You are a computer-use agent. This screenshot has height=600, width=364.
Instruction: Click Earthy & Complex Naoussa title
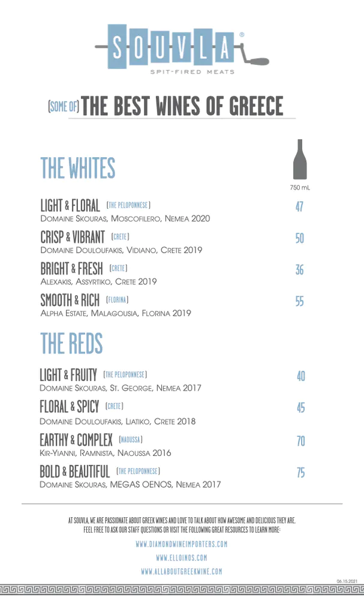(x=76, y=440)
